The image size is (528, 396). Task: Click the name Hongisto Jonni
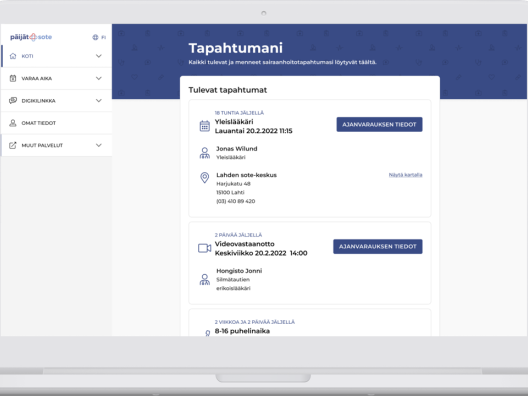click(x=239, y=271)
